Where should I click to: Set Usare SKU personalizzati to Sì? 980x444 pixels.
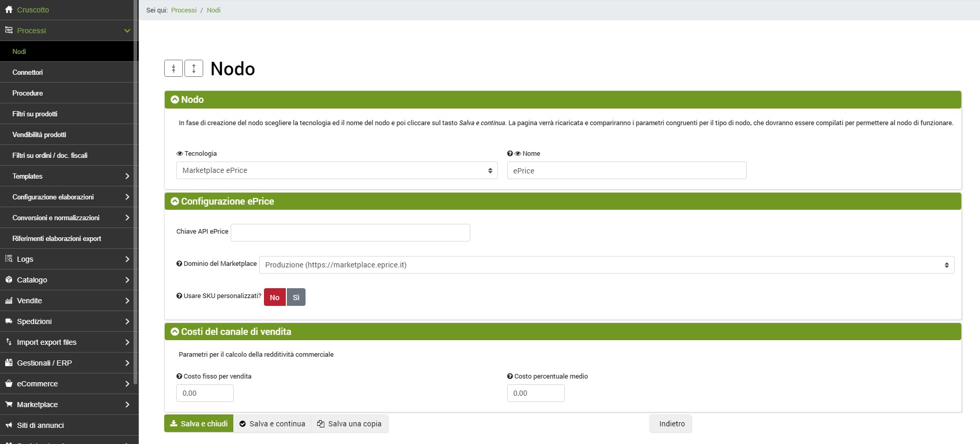coord(296,298)
